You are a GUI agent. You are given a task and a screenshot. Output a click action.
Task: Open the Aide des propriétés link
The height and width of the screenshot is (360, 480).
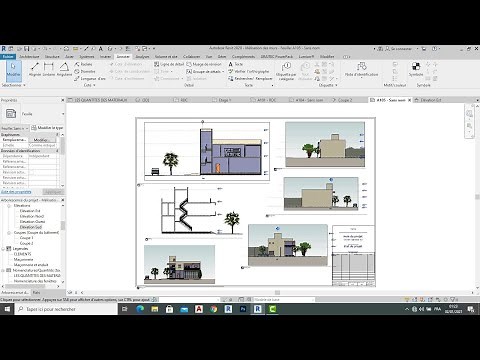pyautogui.click(x=16, y=192)
